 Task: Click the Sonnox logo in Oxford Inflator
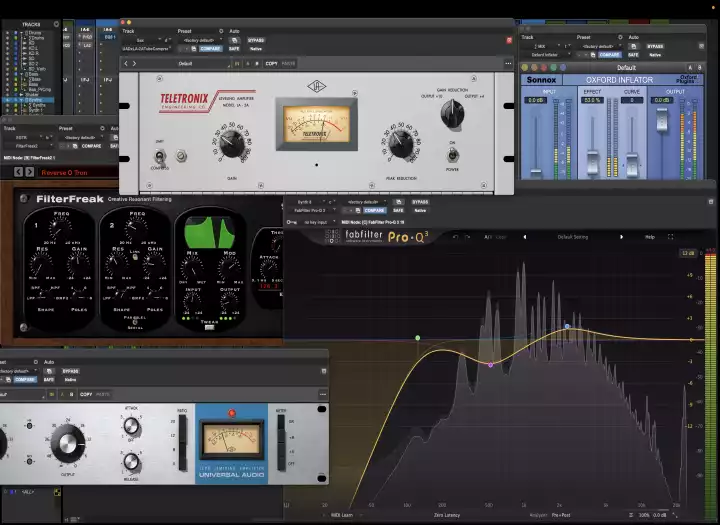pyautogui.click(x=541, y=80)
